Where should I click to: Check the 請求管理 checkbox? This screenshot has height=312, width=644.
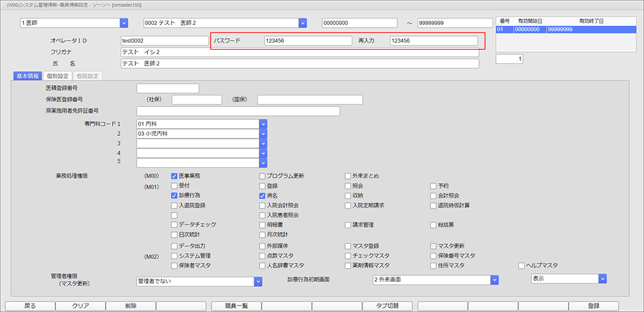pos(348,225)
